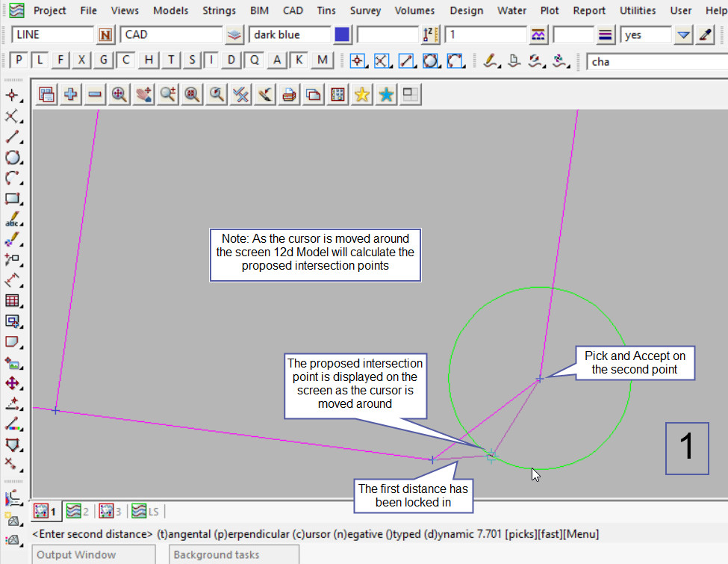Select the create arc tool in left toolbar

(12, 179)
